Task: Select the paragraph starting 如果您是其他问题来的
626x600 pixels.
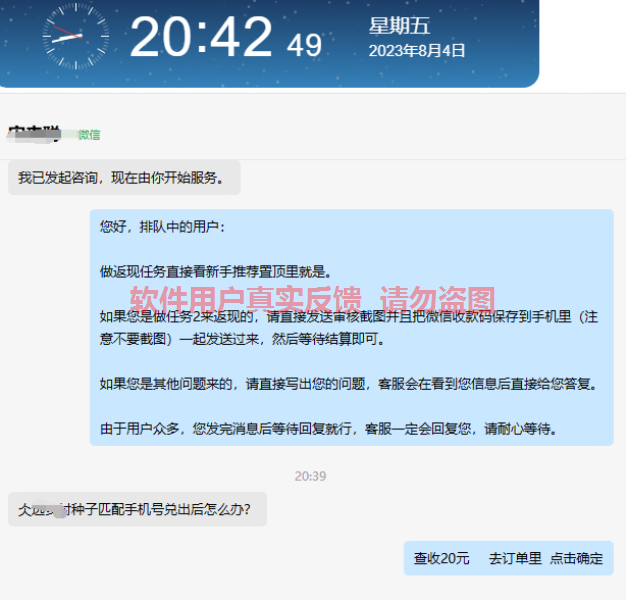Action: pos(349,384)
